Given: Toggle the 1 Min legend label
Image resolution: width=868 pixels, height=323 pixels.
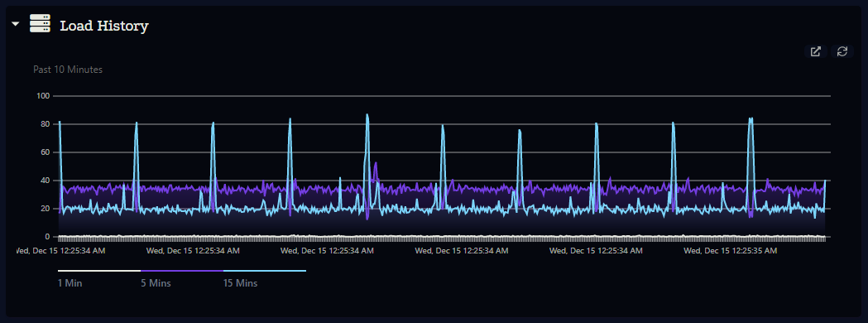Looking at the screenshot, I should click(70, 284).
